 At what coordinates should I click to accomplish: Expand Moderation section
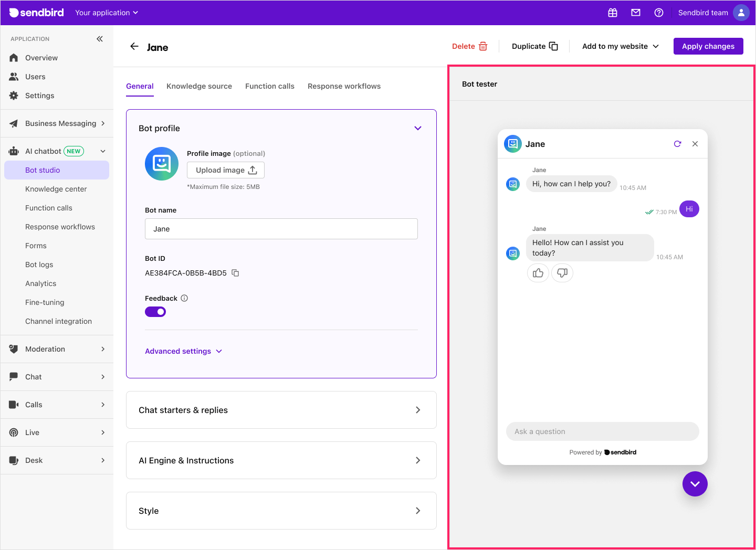57,349
